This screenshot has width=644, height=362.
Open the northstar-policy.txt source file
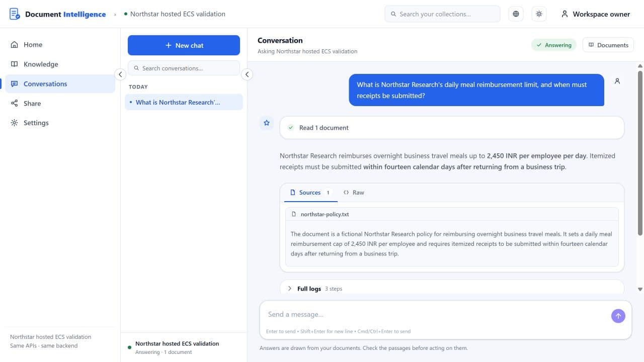pyautogui.click(x=452, y=214)
